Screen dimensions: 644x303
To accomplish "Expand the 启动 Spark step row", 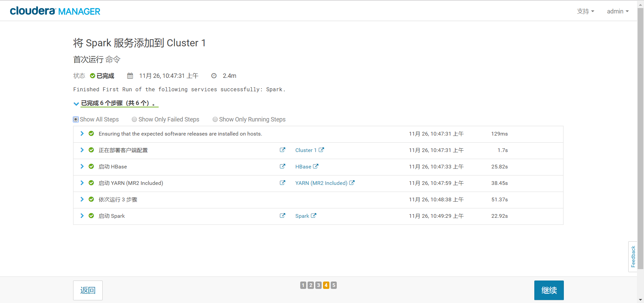I will pos(82,216).
